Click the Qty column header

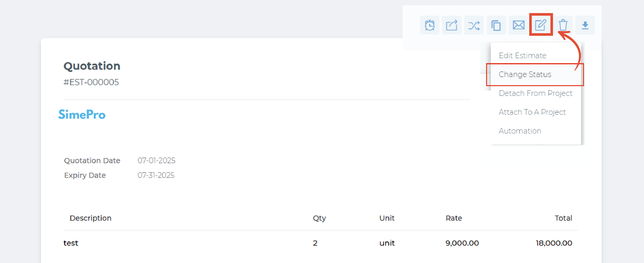coord(319,218)
